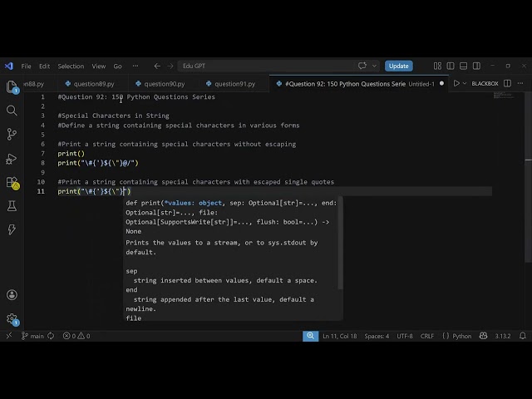
Task: Click line 10 escaped single quotes comment
Action: pos(196,182)
